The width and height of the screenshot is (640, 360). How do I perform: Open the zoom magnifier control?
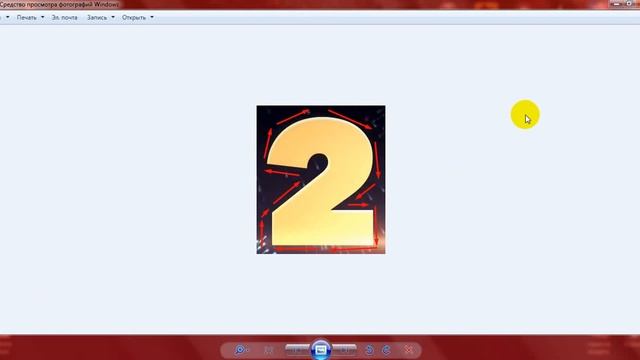point(241,350)
